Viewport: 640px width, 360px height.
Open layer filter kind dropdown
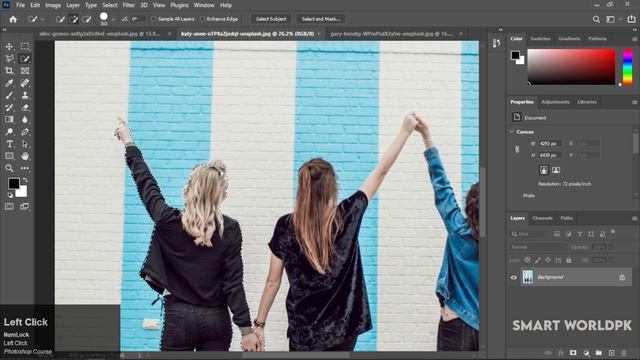[x=529, y=234]
